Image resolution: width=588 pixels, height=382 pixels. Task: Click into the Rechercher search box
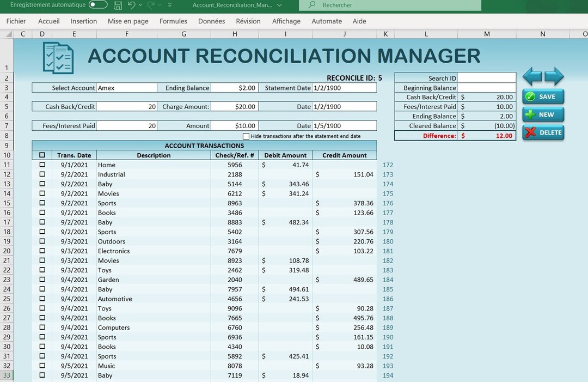390,5
